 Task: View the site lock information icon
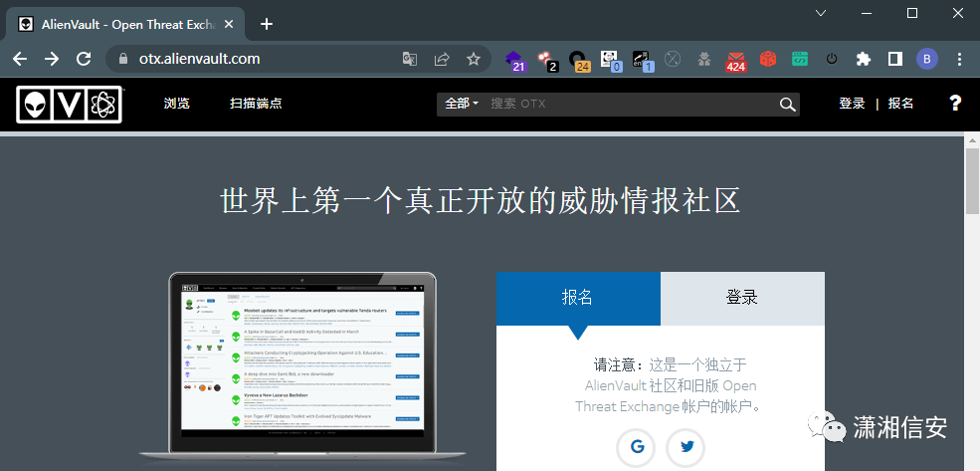pyautogui.click(x=123, y=59)
